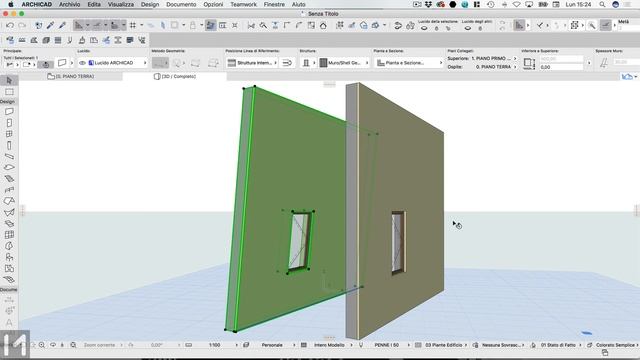Switch to the 3D / Completo tab
The height and width of the screenshot is (360, 640).
click(175, 76)
